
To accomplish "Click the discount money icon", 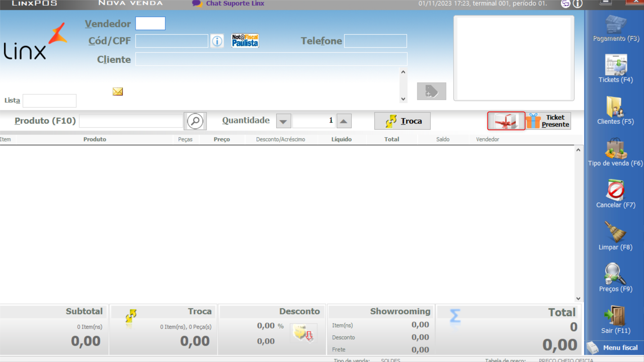I will [303, 333].
